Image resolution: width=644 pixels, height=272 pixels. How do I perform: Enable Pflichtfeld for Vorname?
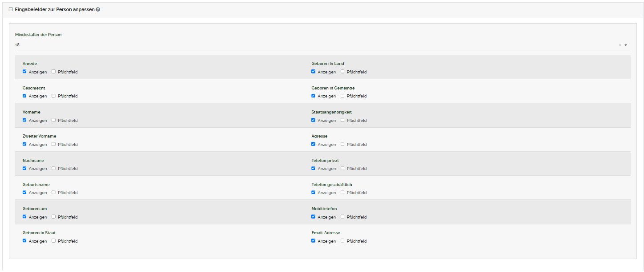tap(53, 120)
